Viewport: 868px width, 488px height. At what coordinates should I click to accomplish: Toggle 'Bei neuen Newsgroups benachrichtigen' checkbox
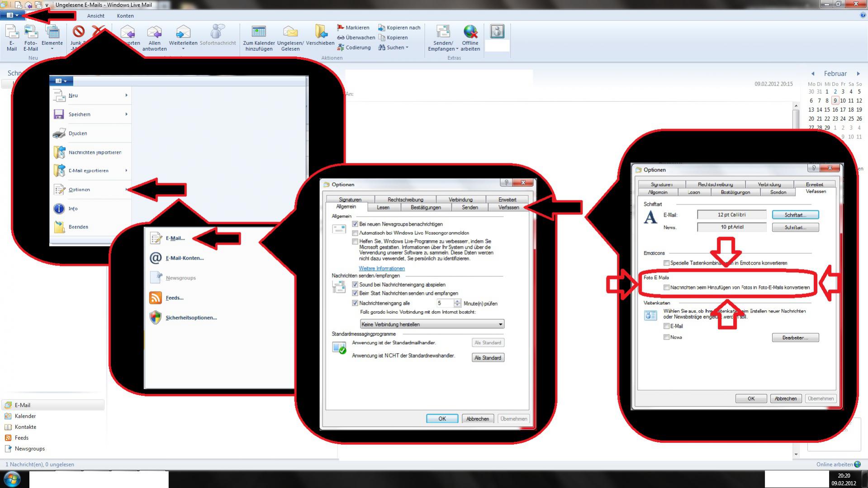pyautogui.click(x=355, y=224)
